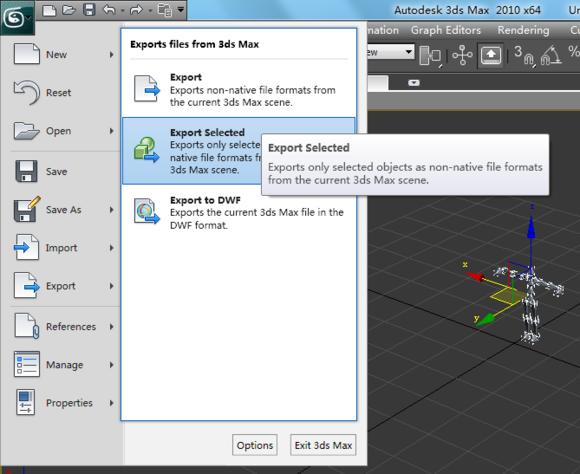Click the New Scene toolbar icon
This screenshot has width=580, height=474.
49,10
